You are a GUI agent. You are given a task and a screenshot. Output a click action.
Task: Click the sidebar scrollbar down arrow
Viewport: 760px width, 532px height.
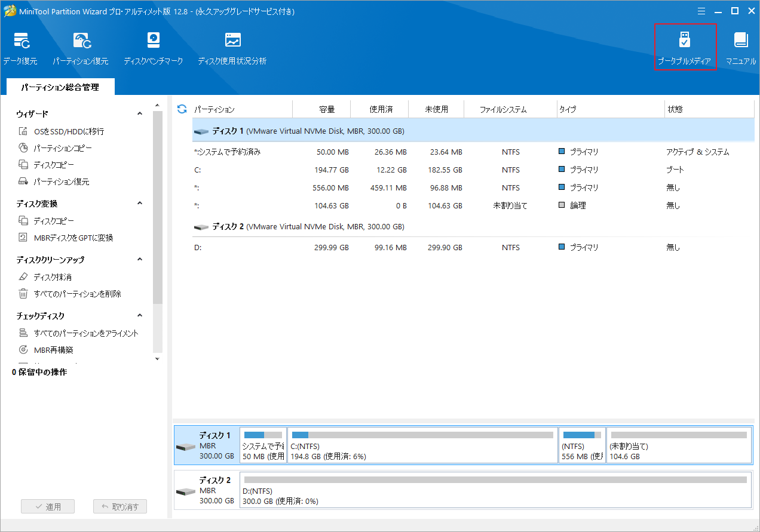click(158, 358)
